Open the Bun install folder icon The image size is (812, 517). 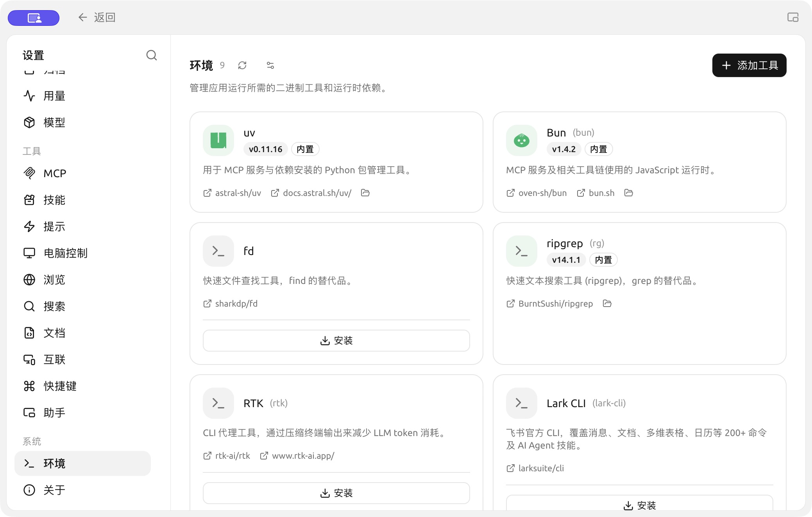coord(629,193)
